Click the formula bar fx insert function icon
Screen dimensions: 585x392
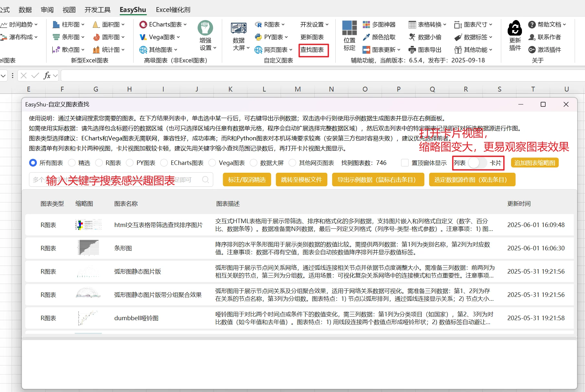click(x=47, y=76)
